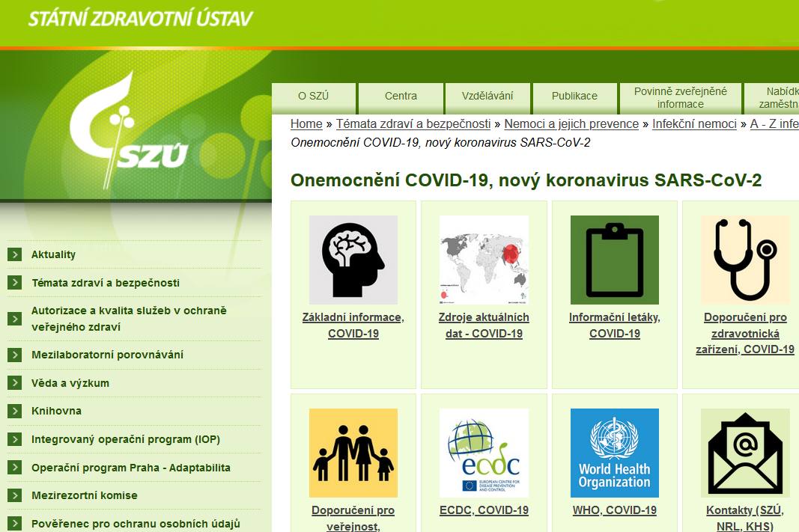Switch to the Vzdělávání tab

click(487, 96)
